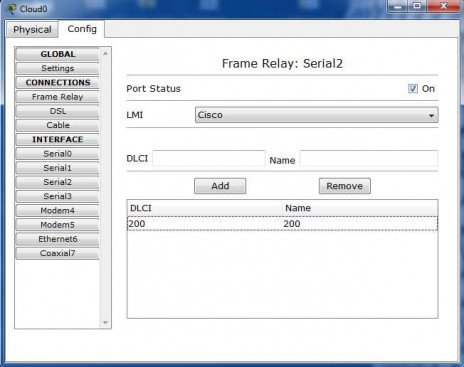Click the sidebar scroll down arrow

tap(105, 322)
